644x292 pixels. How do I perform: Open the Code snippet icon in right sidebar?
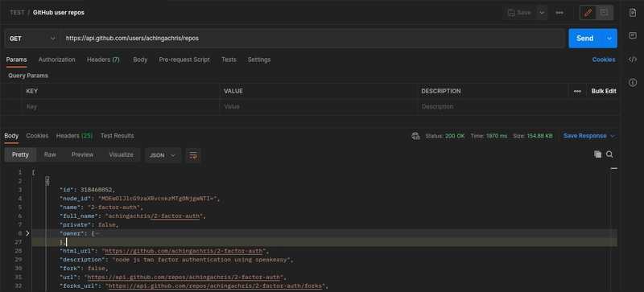tap(633, 60)
